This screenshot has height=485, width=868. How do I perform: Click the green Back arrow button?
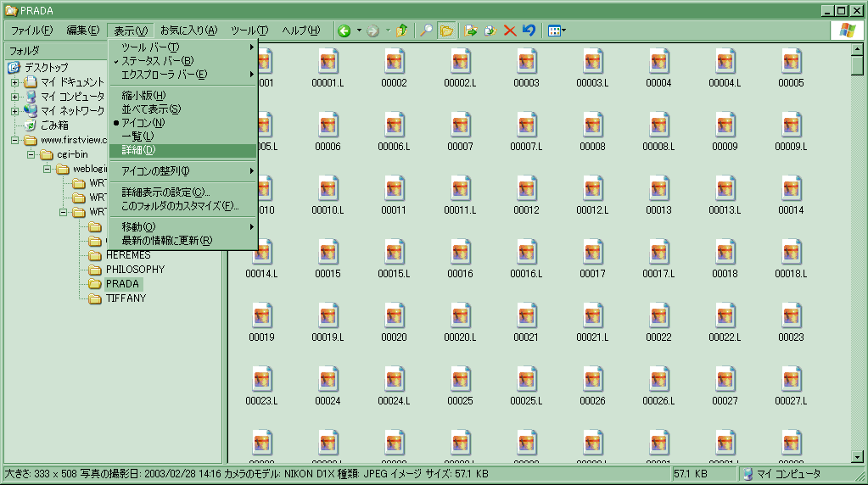344,31
